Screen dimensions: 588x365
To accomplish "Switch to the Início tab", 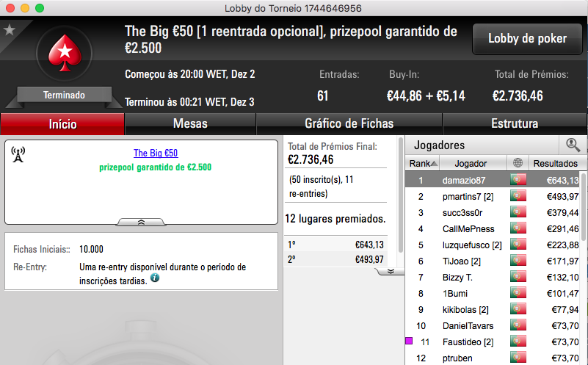I will 62,124.
